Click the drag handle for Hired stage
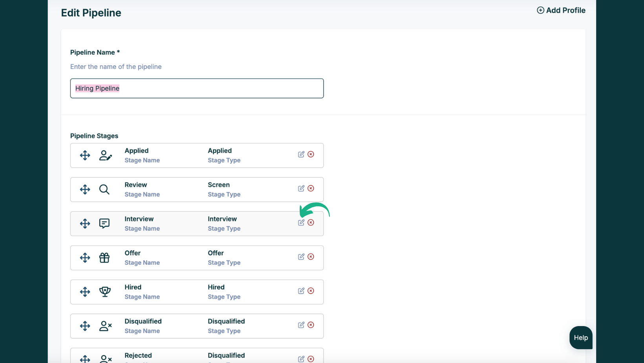644x363 pixels. 85,292
